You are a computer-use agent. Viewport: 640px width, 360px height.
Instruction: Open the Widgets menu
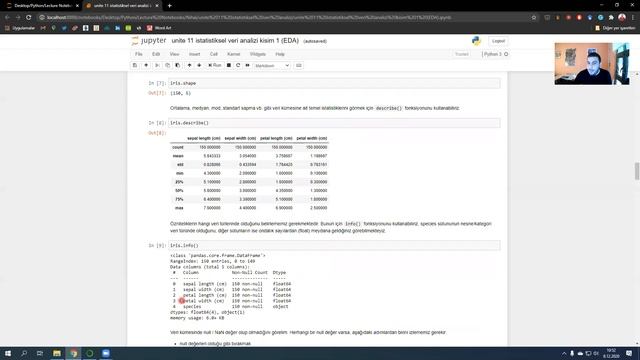(258, 54)
